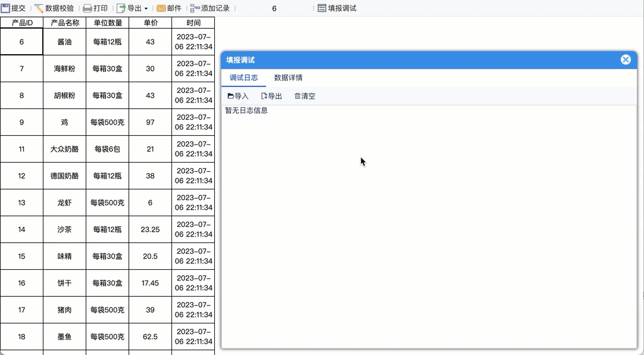This screenshot has height=355, width=644.
Task: Click 每袋6包 unit quantity cell
Action: [x=108, y=149]
